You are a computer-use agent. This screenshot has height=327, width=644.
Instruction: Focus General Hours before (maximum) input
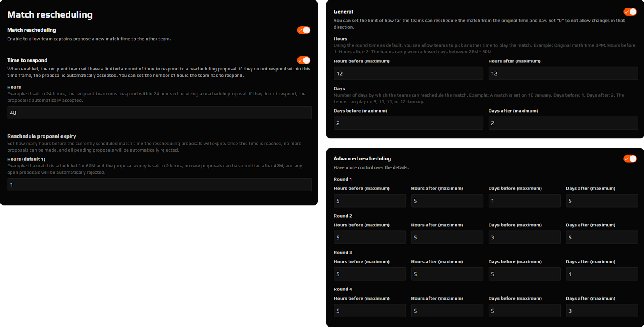coord(408,73)
